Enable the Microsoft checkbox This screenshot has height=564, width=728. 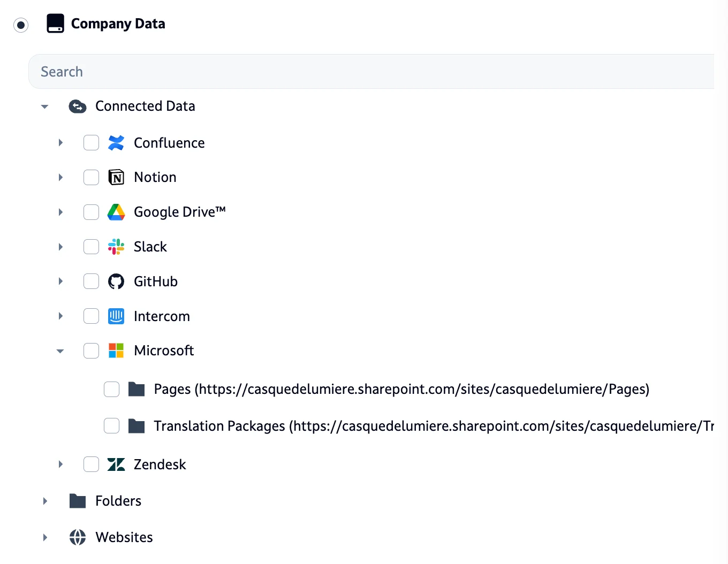coord(91,350)
